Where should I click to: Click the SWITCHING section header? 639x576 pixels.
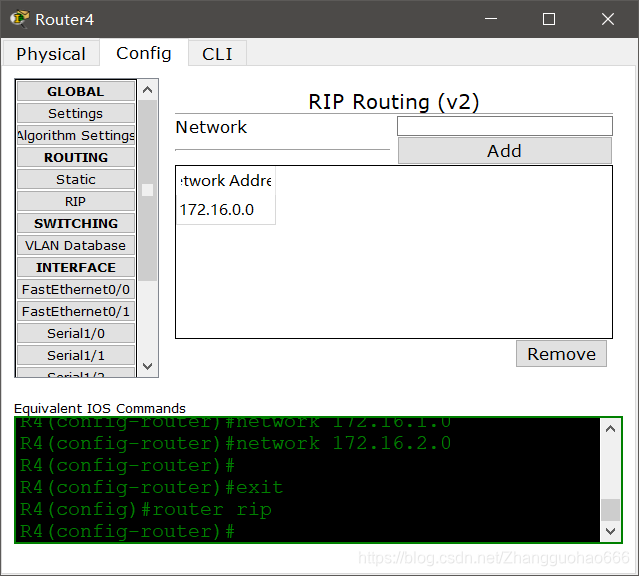pos(76,223)
